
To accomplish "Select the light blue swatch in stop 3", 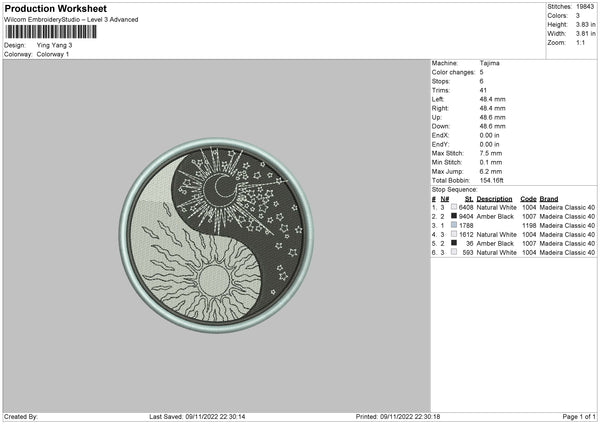I will pyautogui.click(x=453, y=225).
